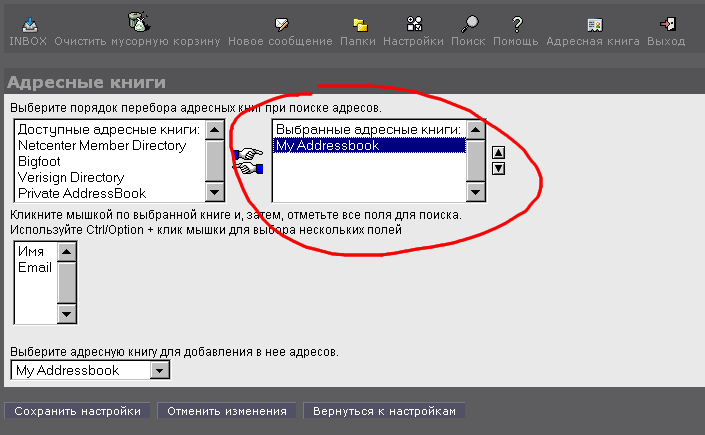Image resolution: width=705 pixels, height=435 pixels.
Task: Click the Настройки settings icon
Action: tap(414, 23)
